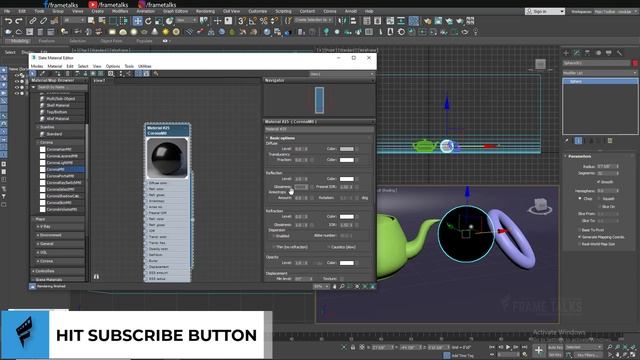
Task: Open the Modifier List dropdown
Action: pos(600,73)
